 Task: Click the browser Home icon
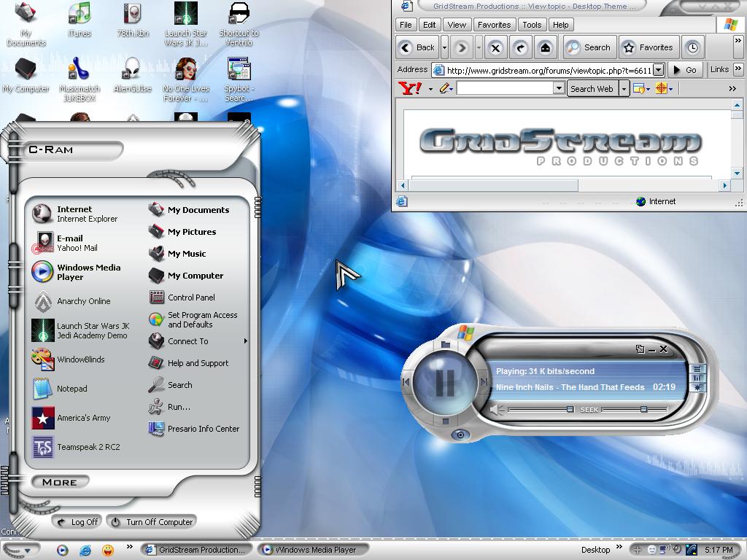pyautogui.click(x=545, y=48)
